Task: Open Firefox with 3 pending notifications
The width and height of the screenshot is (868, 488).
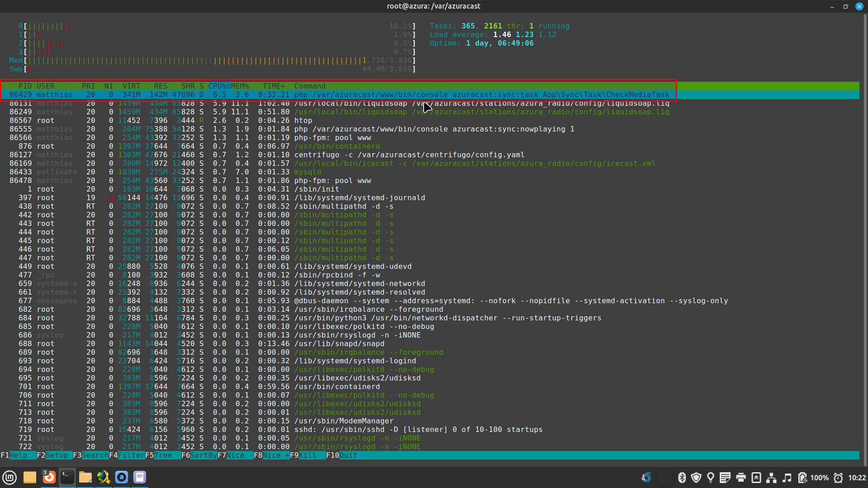Action: pos(49,477)
